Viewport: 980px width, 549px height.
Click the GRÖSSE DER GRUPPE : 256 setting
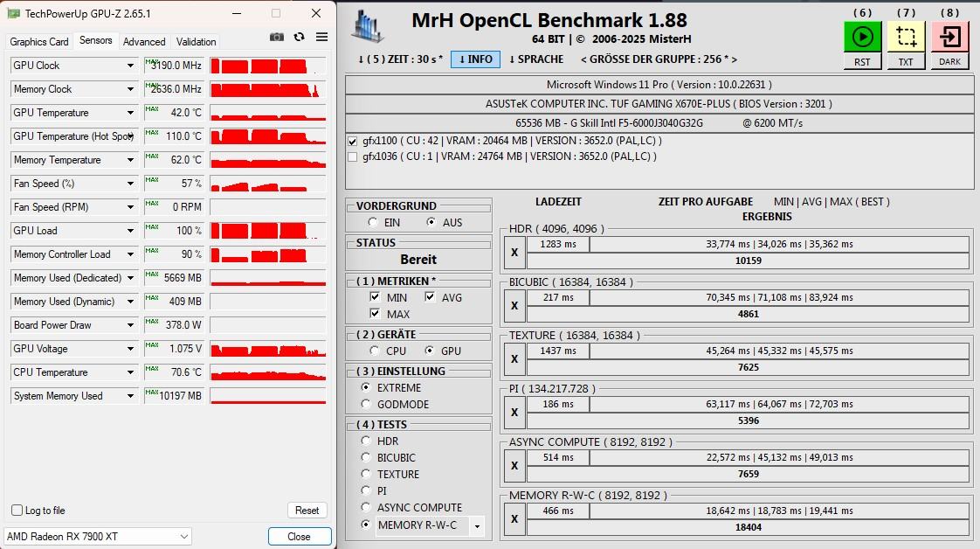pyautogui.click(x=659, y=59)
